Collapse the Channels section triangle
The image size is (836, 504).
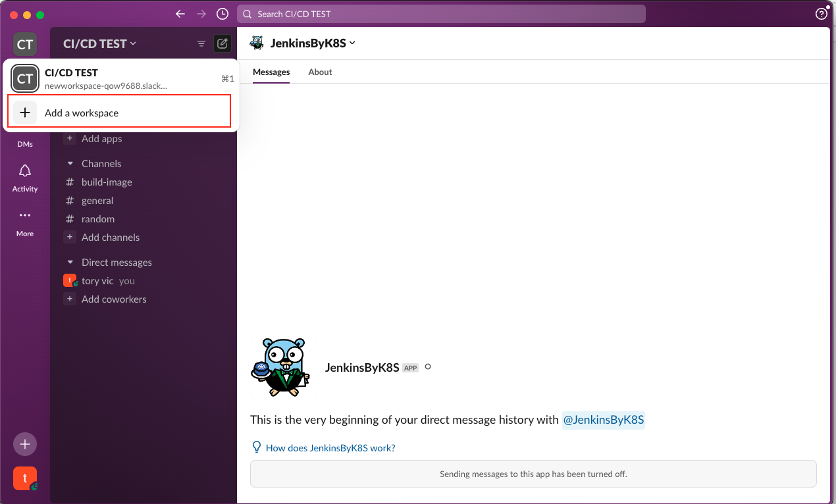point(70,164)
